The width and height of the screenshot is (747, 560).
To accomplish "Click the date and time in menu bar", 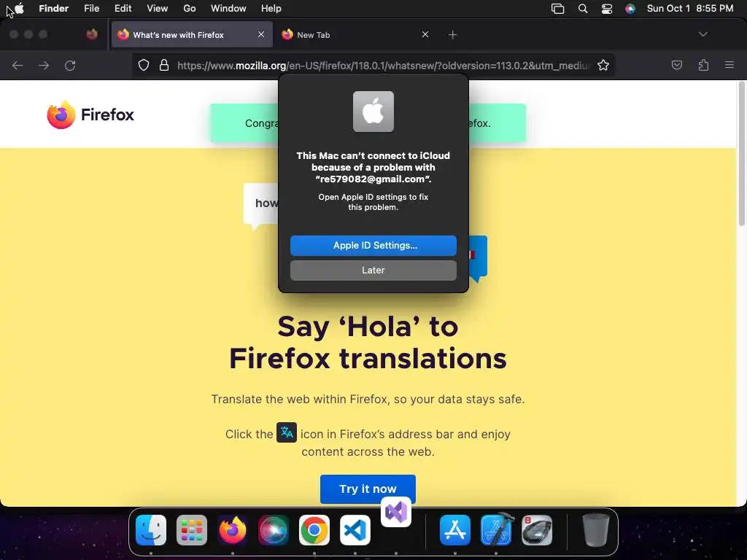I will pyautogui.click(x=690, y=8).
